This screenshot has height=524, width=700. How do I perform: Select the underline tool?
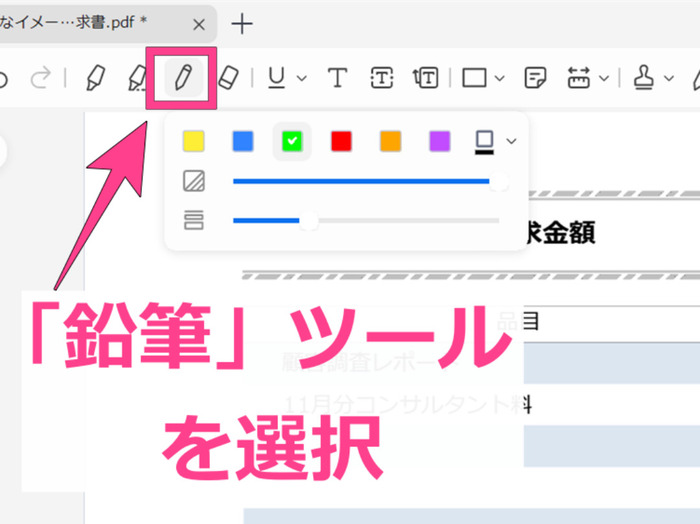pyautogui.click(x=277, y=78)
